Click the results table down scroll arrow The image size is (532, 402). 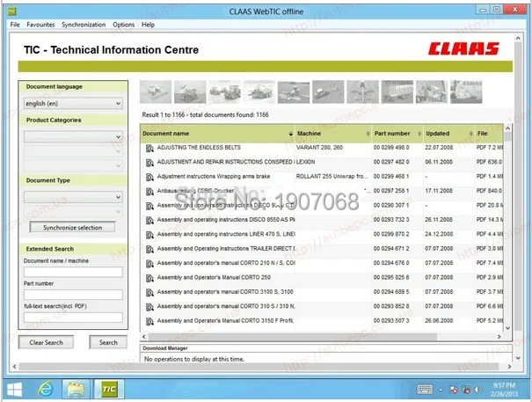(x=507, y=328)
